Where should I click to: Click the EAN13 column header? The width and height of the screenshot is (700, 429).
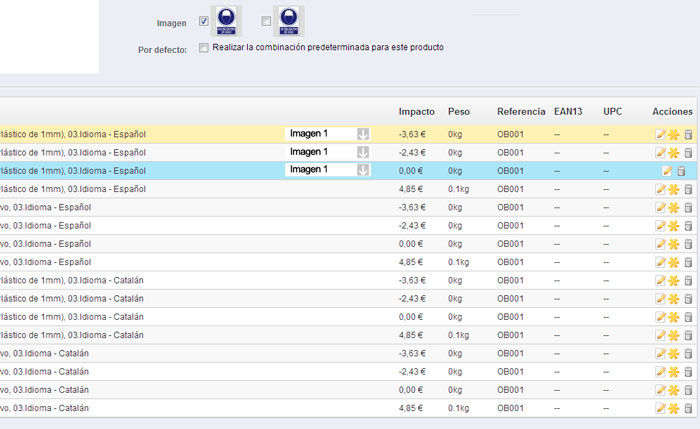[568, 112]
